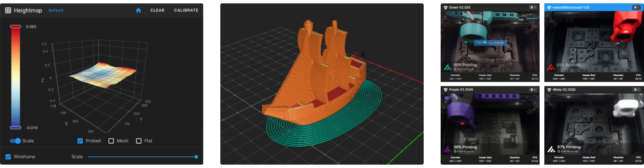644x168 pixels.
Task: Click the purple Voron logo at 38% Printing
Action: (447, 149)
